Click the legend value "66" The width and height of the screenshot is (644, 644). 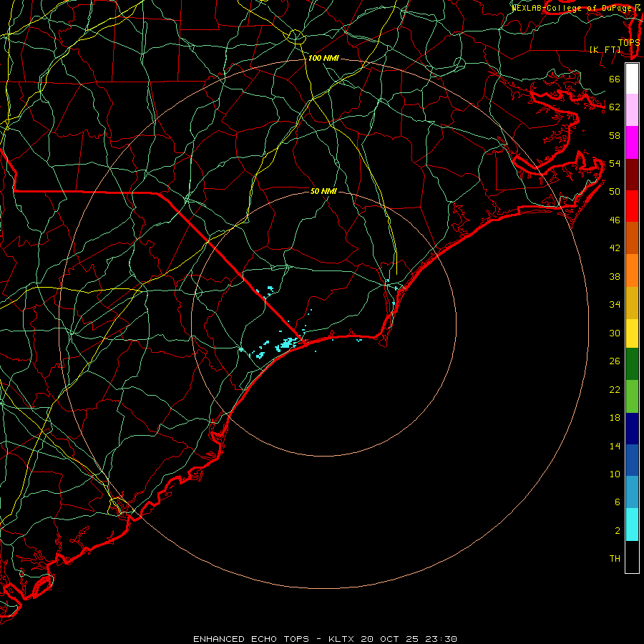point(615,79)
